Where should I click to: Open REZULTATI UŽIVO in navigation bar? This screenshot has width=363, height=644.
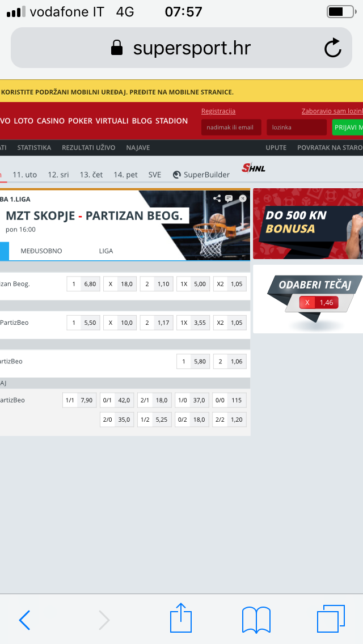tap(88, 147)
